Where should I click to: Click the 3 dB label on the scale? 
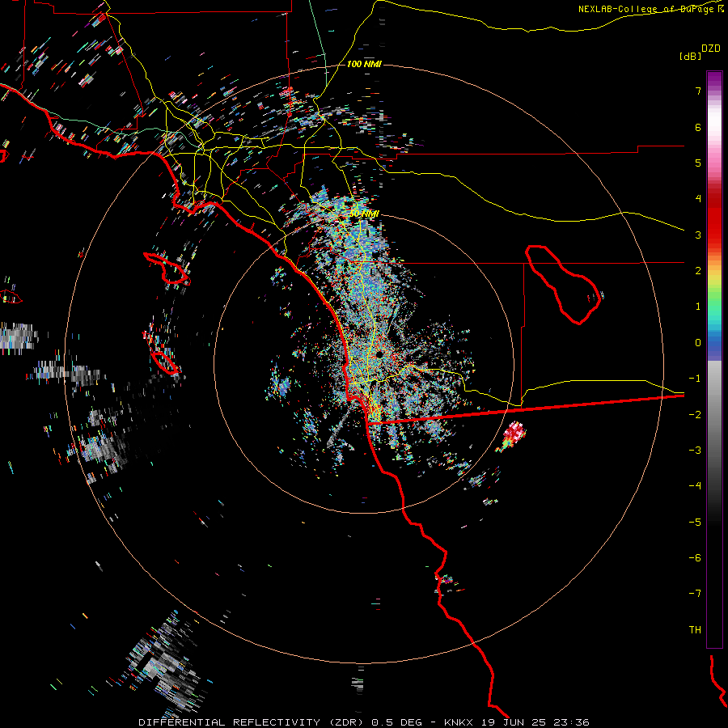point(698,235)
